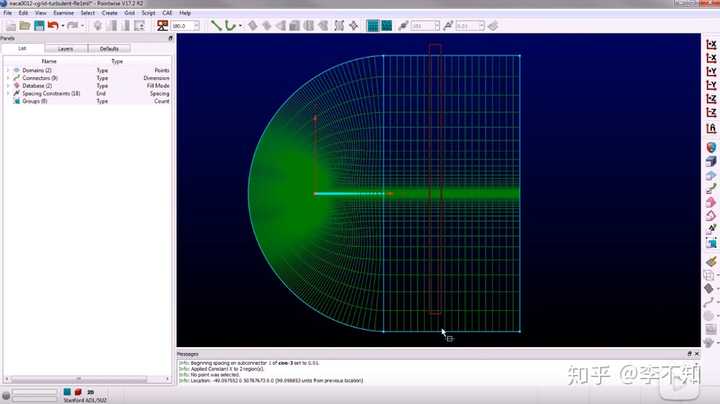The width and height of the screenshot is (720, 404).
Task: Click the red and blue shield icon
Action: [711, 148]
